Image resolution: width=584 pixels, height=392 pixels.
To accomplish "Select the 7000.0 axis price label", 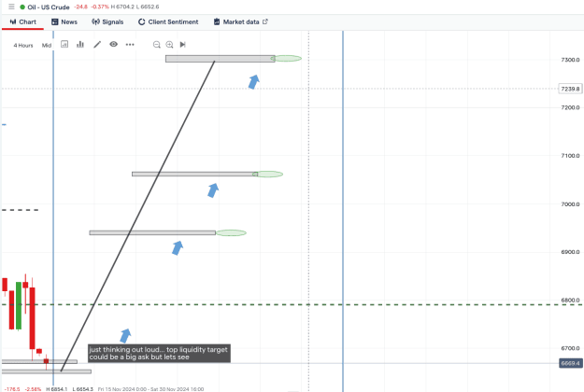I will 570,204.
